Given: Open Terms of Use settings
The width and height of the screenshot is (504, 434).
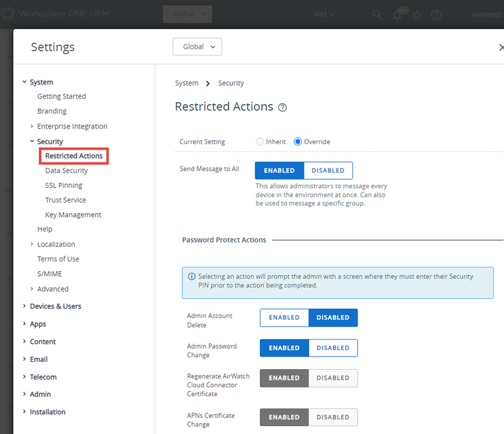Looking at the screenshot, I should (58, 259).
